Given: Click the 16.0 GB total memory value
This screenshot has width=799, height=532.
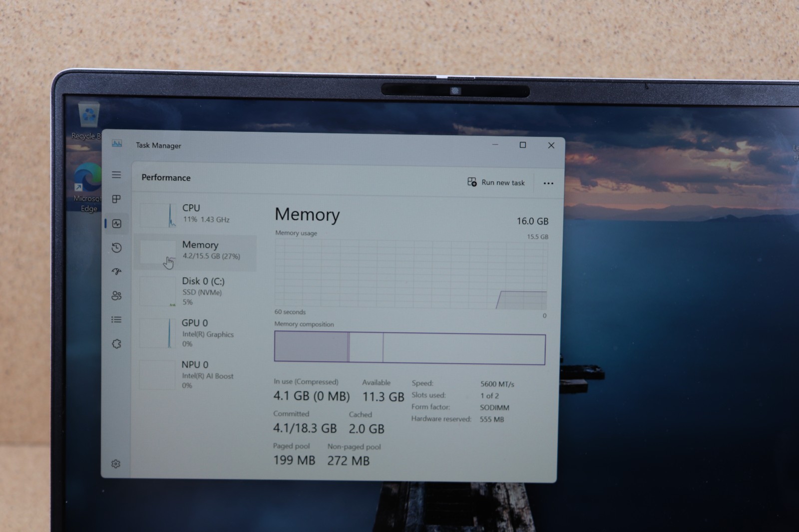Looking at the screenshot, I should (x=532, y=221).
